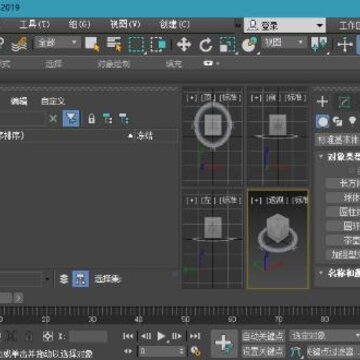360x360 pixels.
Task: Switch to the 填充 ribbon tab
Action: (x=174, y=64)
